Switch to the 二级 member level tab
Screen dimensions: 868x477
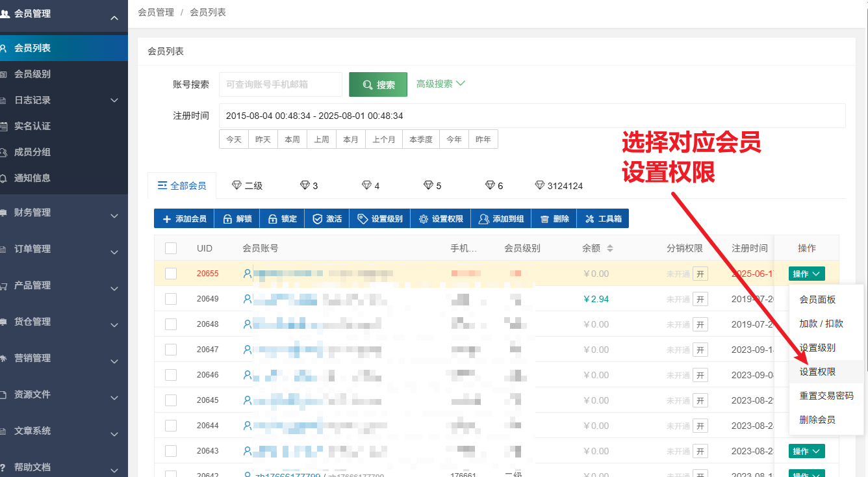tap(247, 186)
